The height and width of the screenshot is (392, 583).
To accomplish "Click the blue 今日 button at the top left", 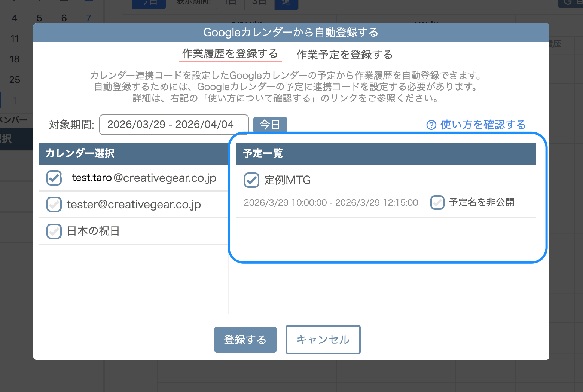I will coord(149,3).
